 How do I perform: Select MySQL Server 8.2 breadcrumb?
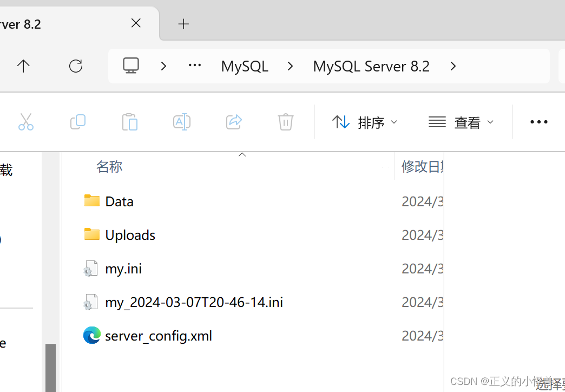(x=371, y=67)
